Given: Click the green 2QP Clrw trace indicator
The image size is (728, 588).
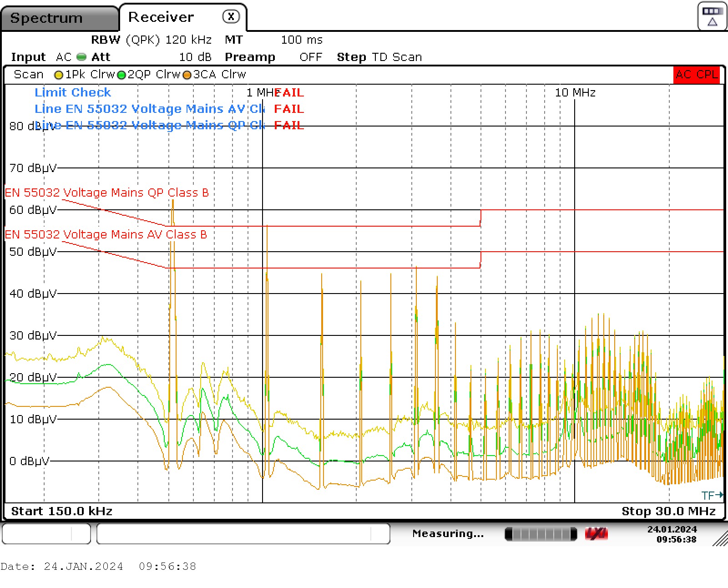Looking at the screenshot, I should pos(121,75).
